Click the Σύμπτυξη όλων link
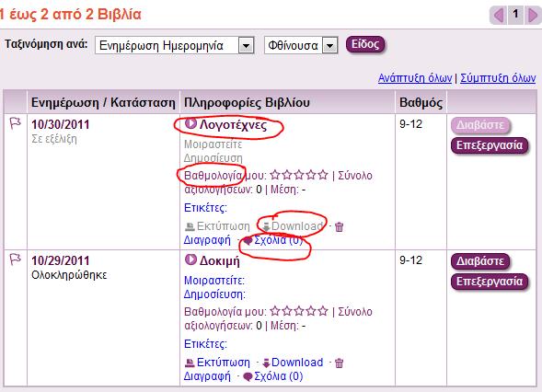Screen dimensions: 542x392 [498, 78]
